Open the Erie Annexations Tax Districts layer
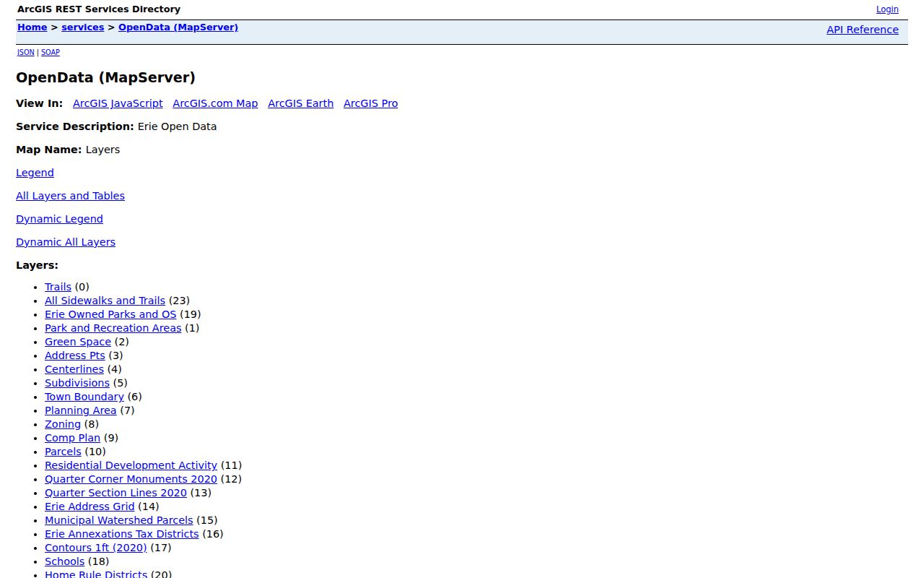Screen dimensions: 924x578 click(121, 534)
